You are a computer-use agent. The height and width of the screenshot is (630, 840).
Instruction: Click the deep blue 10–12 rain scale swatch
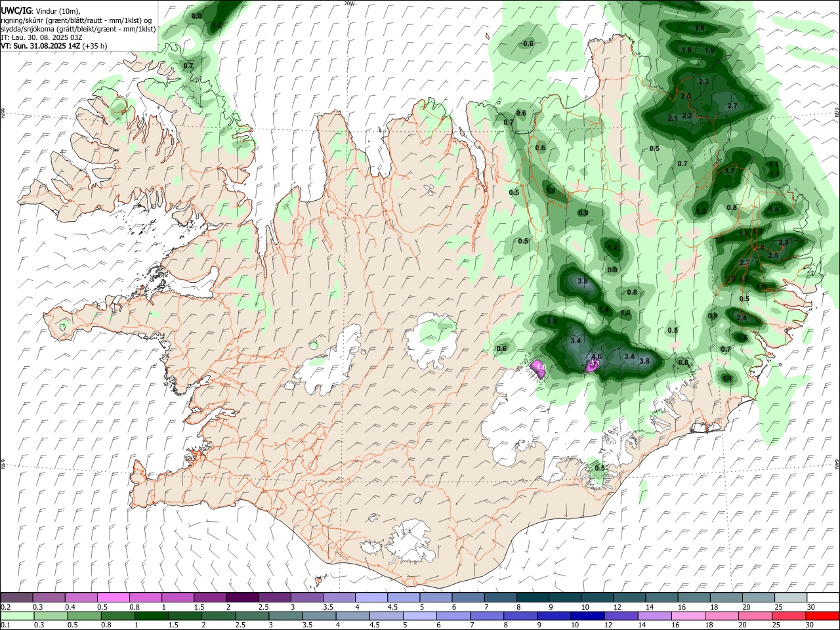point(587,616)
